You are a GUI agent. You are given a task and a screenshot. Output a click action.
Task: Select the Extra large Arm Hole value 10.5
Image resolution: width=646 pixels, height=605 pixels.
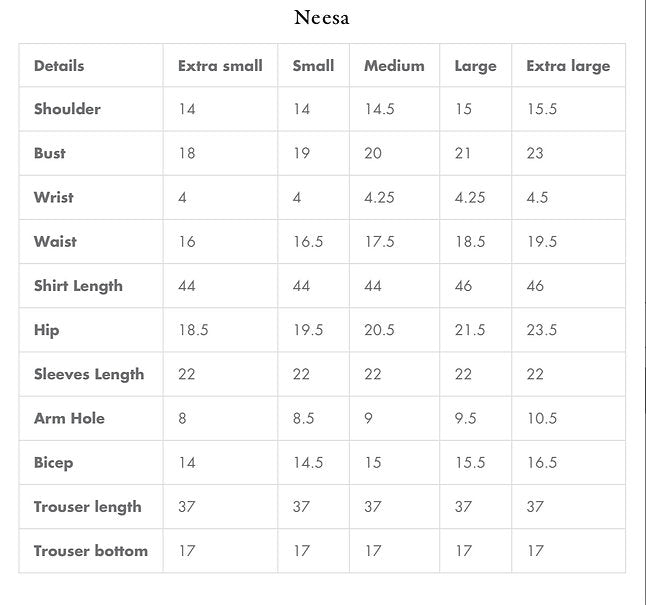(542, 418)
